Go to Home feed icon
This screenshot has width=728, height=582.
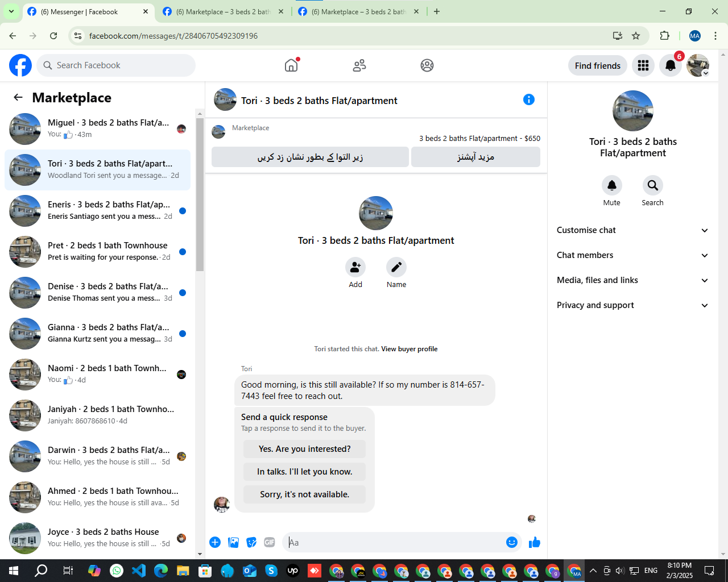coord(291,65)
